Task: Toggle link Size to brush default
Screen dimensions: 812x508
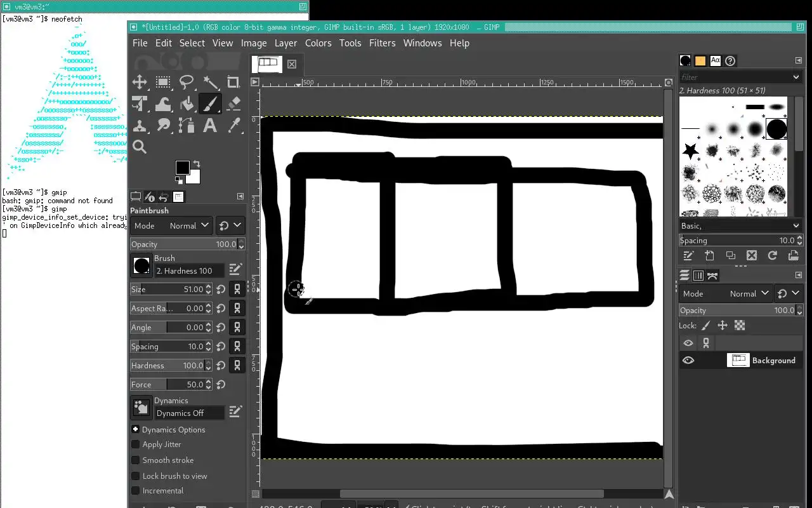Action: click(x=237, y=289)
